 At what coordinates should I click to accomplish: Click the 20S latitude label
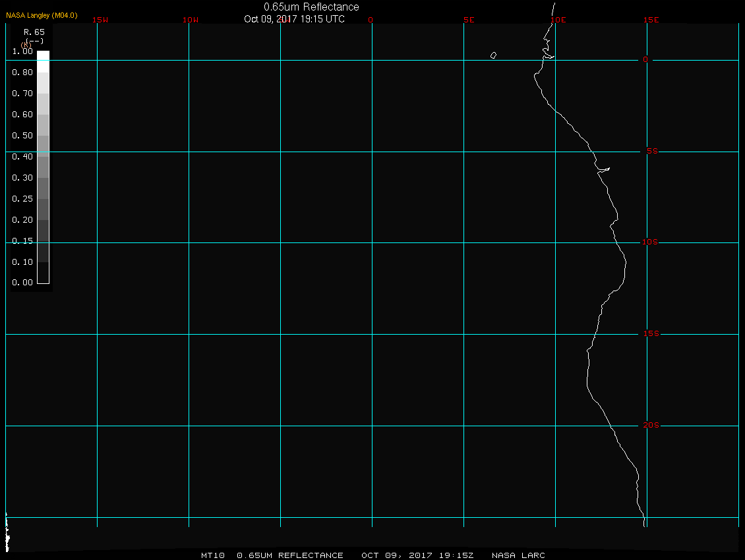651,425
